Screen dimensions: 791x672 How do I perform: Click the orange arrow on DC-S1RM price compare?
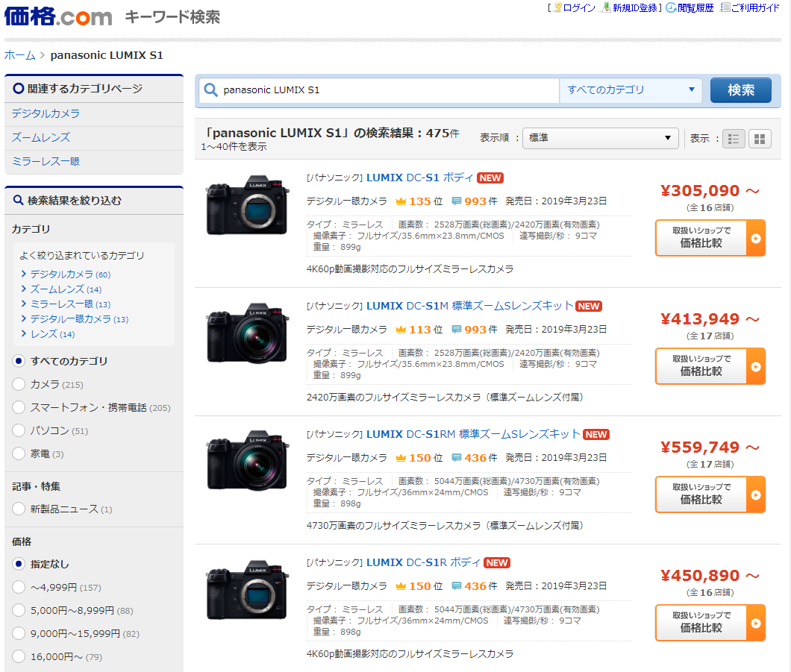click(x=756, y=494)
